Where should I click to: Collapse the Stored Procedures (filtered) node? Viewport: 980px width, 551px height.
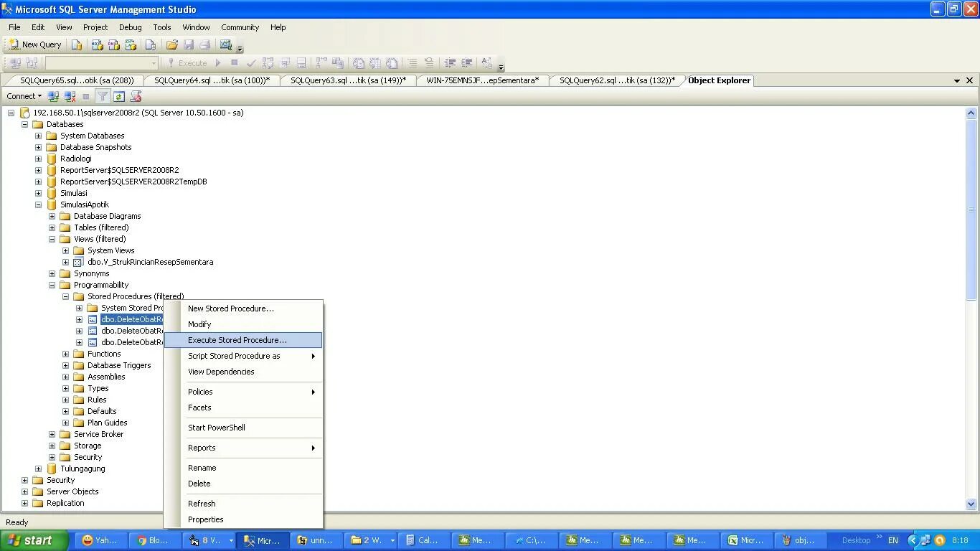coord(66,296)
